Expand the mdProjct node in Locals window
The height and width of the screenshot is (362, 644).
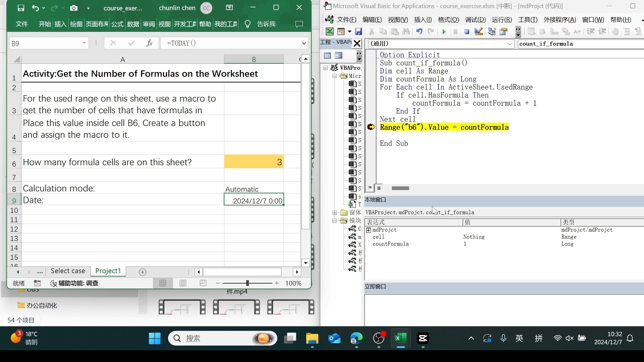tap(369, 230)
